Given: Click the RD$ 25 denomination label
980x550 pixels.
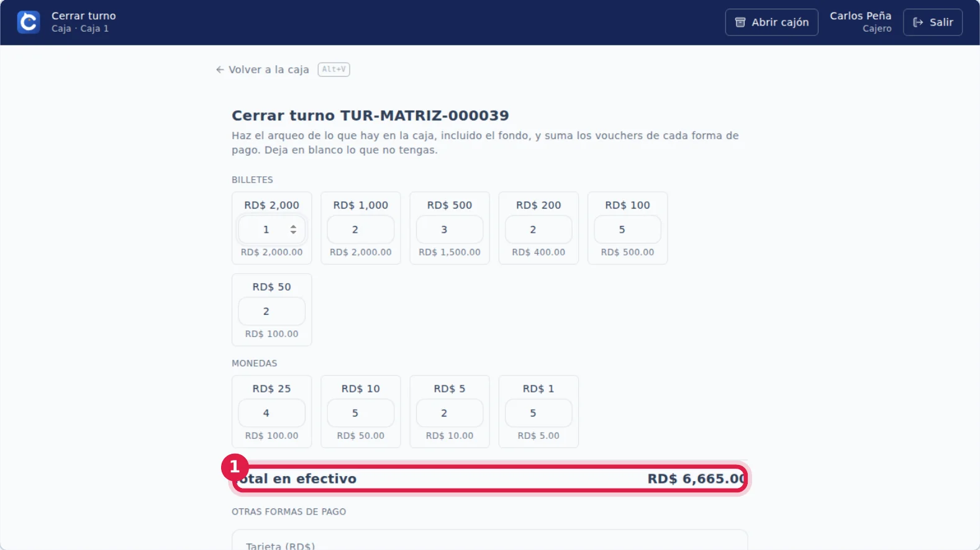Looking at the screenshot, I should [x=271, y=389].
